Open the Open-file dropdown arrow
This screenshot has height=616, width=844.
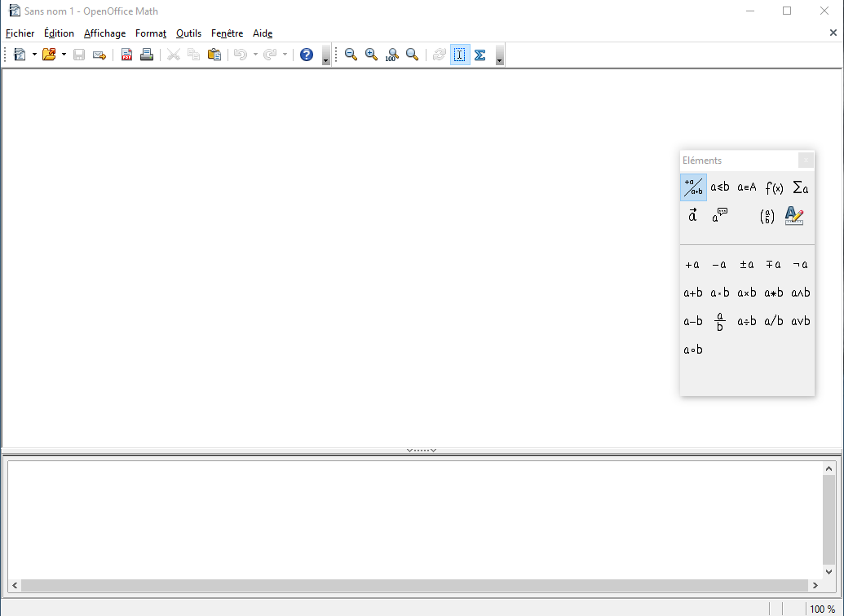click(x=64, y=55)
